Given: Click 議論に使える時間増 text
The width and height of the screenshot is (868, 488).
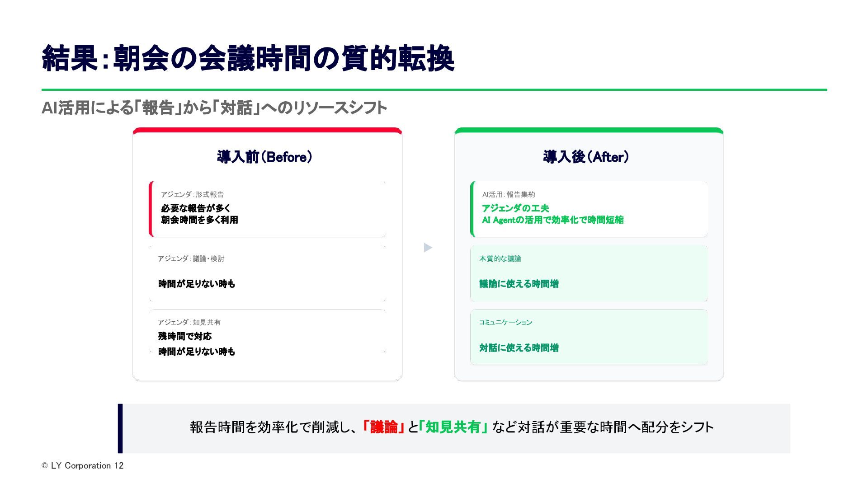Looking at the screenshot, I should (x=519, y=284).
